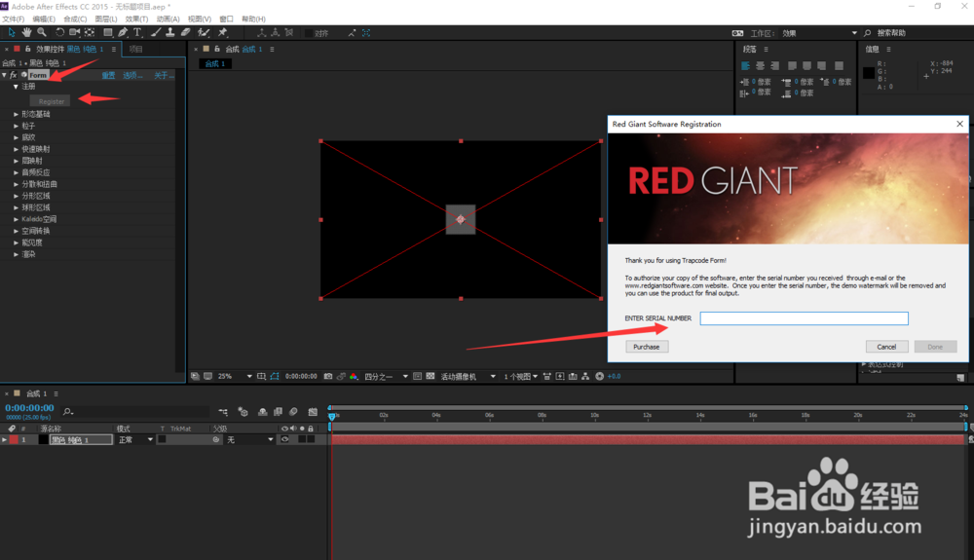Viewport: 974px width, 560px height.
Task: Expand the 粒子 property group
Action: click(x=16, y=126)
